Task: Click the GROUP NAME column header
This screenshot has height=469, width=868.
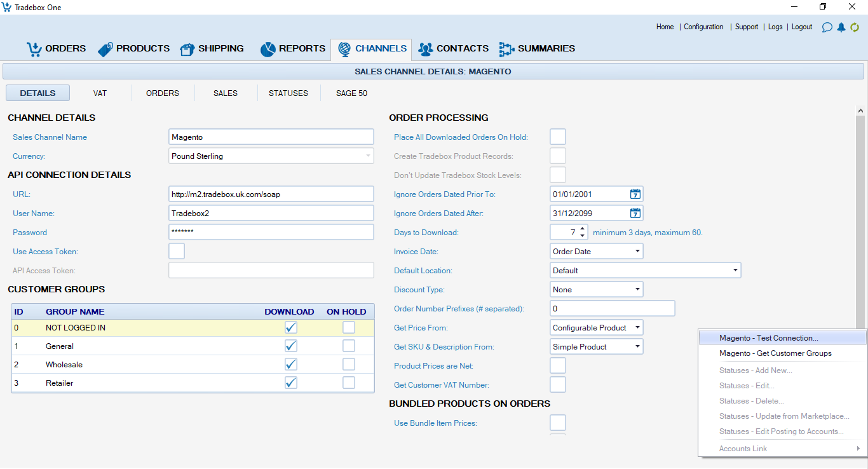Action: [x=75, y=311]
